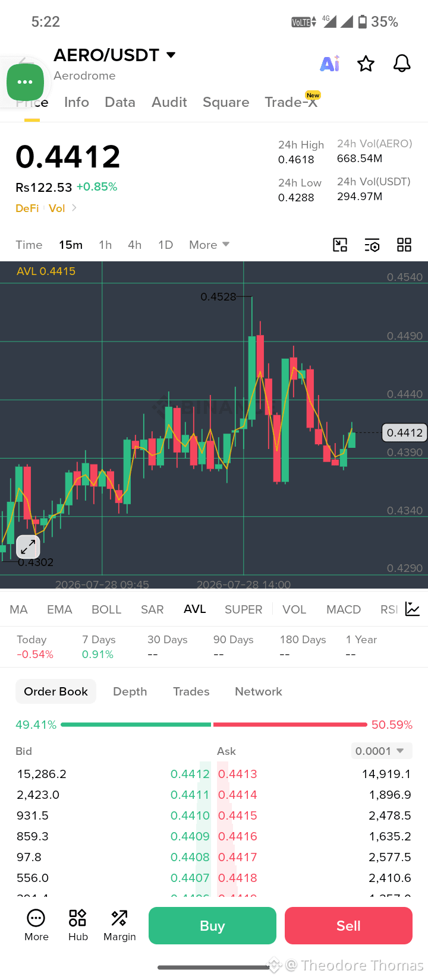Select the 15m timeframe
Image resolution: width=428 pixels, height=980 pixels.
coord(71,245)
